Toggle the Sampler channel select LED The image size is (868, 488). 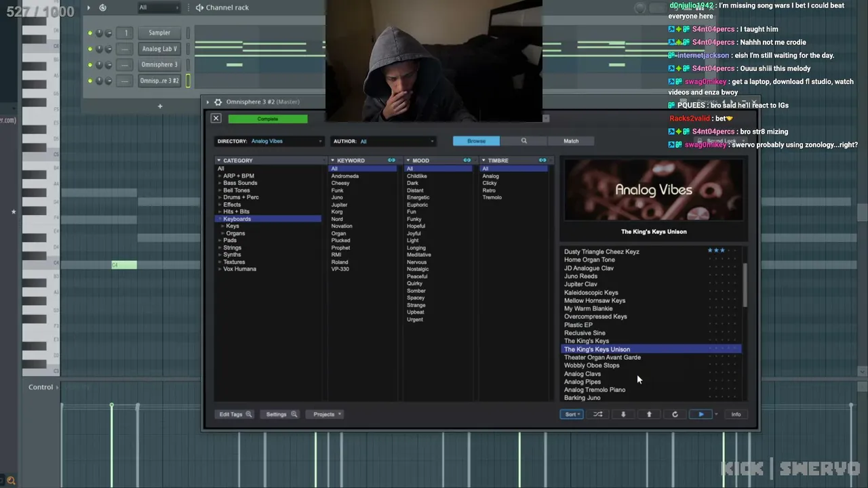188,33
